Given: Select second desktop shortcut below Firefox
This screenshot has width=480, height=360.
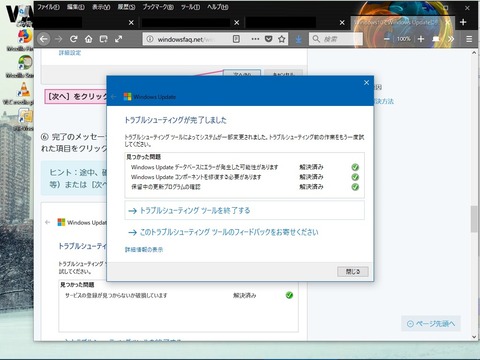Looking at the screenshot, I should 25,63.
